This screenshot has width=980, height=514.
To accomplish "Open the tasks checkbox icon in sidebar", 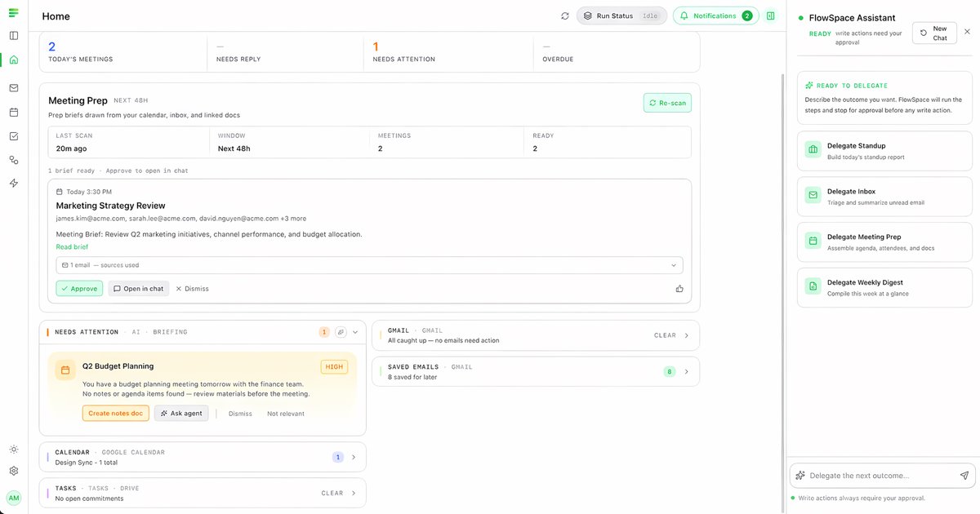I will click(x=14, y=136).
